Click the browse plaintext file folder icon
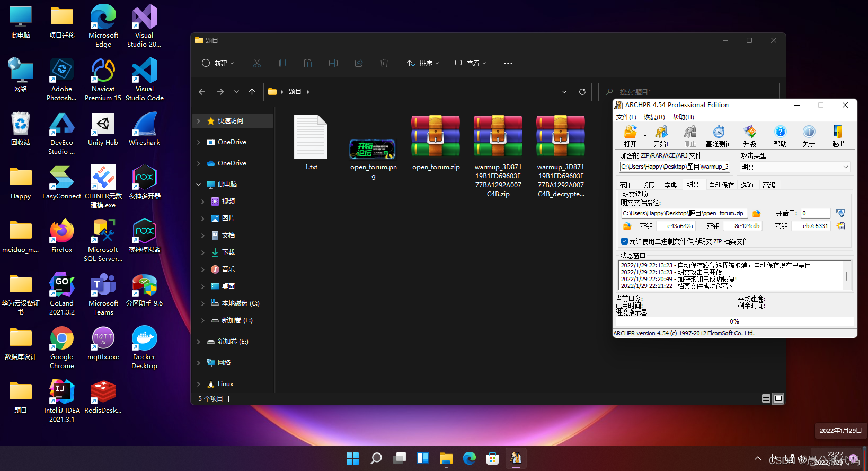This screenshot has height=471, width=868. pos(756,213)
